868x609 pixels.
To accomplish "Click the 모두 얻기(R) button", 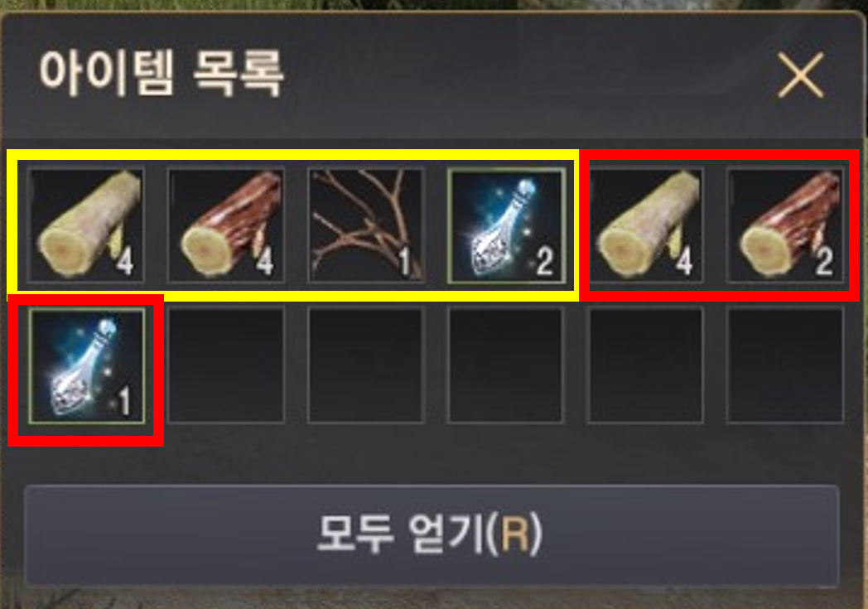I will [x=432, y=534].
